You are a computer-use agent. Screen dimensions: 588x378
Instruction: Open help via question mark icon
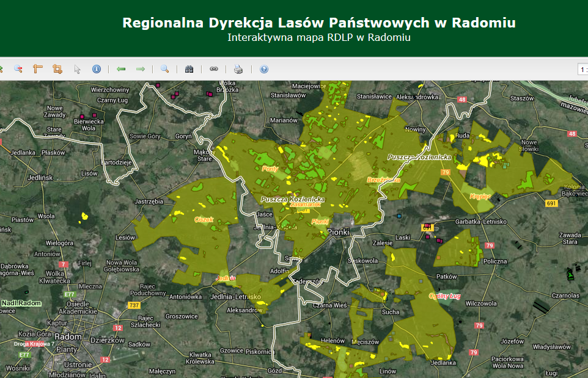pyautogui.click(x=264, y=70)
